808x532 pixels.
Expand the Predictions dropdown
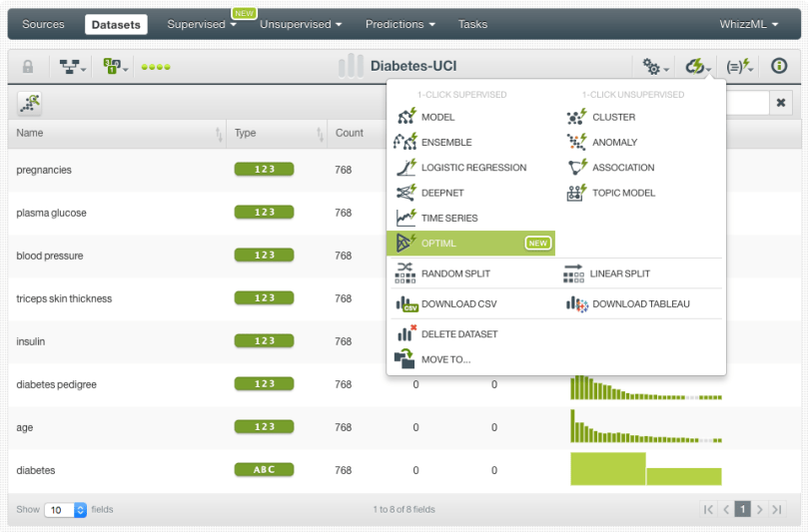tap(401, 24)
